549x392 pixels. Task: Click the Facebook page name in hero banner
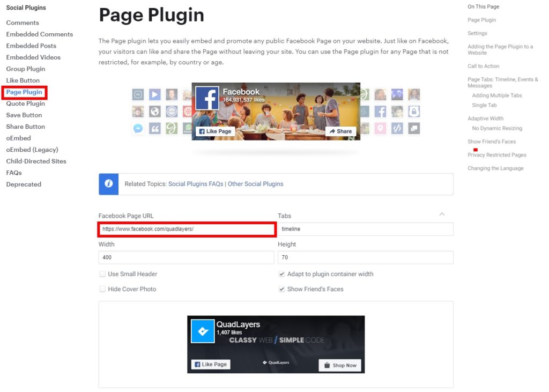point(241,92)
